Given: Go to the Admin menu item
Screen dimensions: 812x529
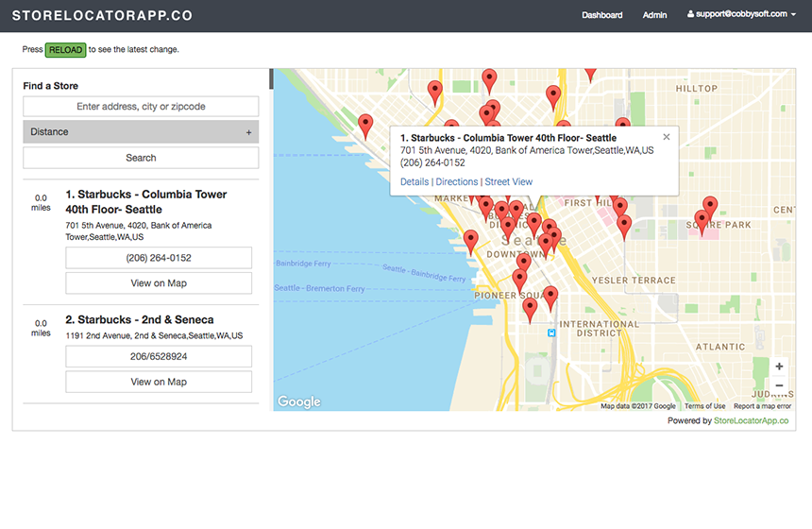Looking at the screenshot, I should 654,15.
